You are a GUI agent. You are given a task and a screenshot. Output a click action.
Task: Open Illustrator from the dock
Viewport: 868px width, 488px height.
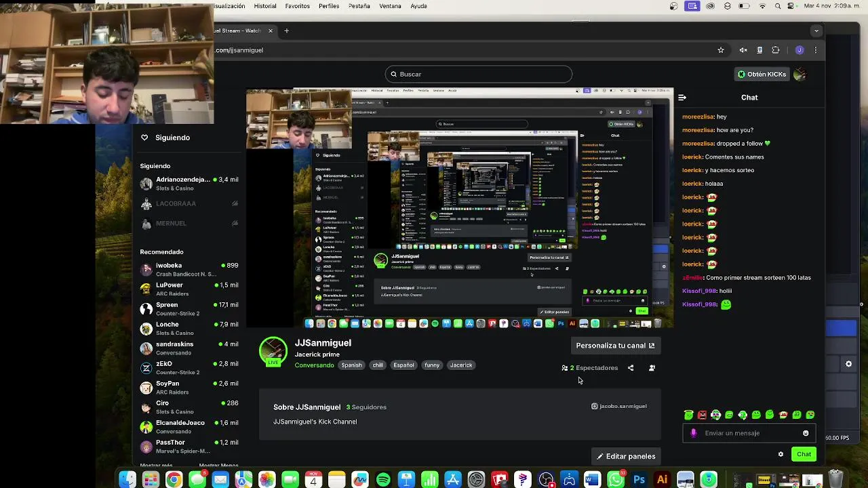coord(663,480)
